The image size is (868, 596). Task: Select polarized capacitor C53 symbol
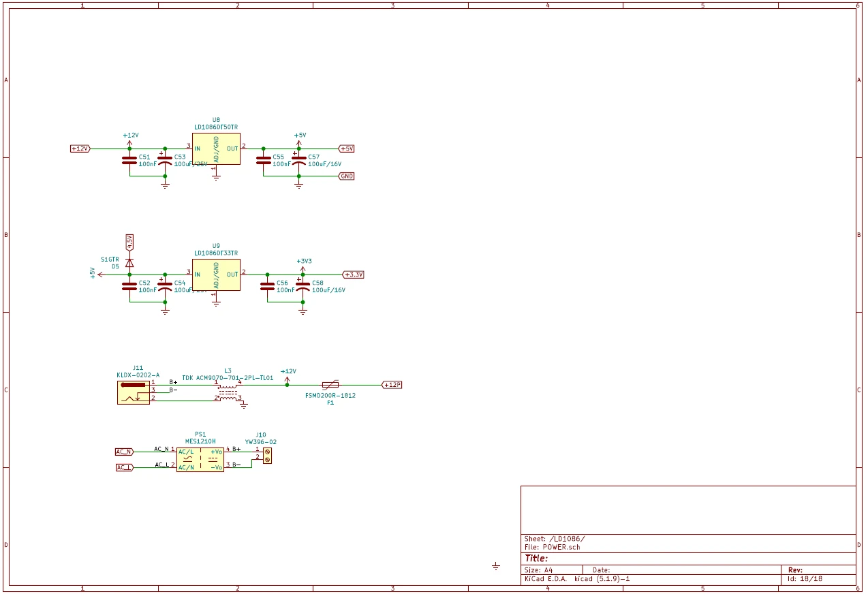pyautogui.click(x=165, y=161)
